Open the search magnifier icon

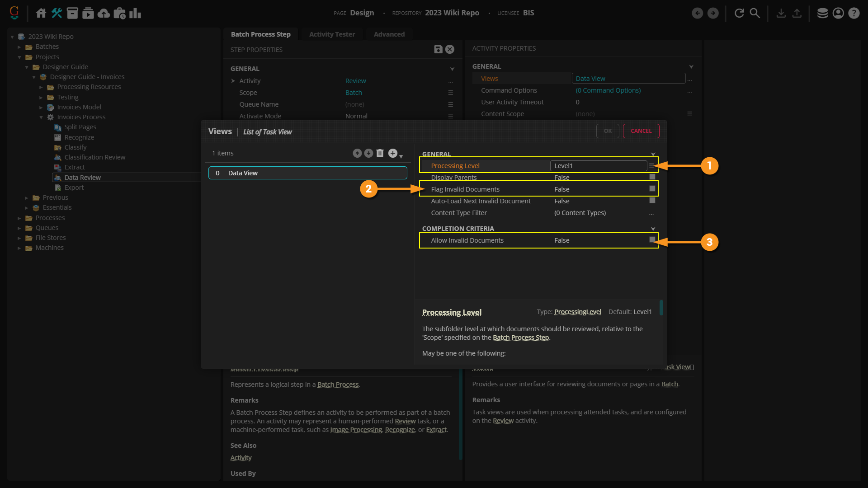[755, 13]
